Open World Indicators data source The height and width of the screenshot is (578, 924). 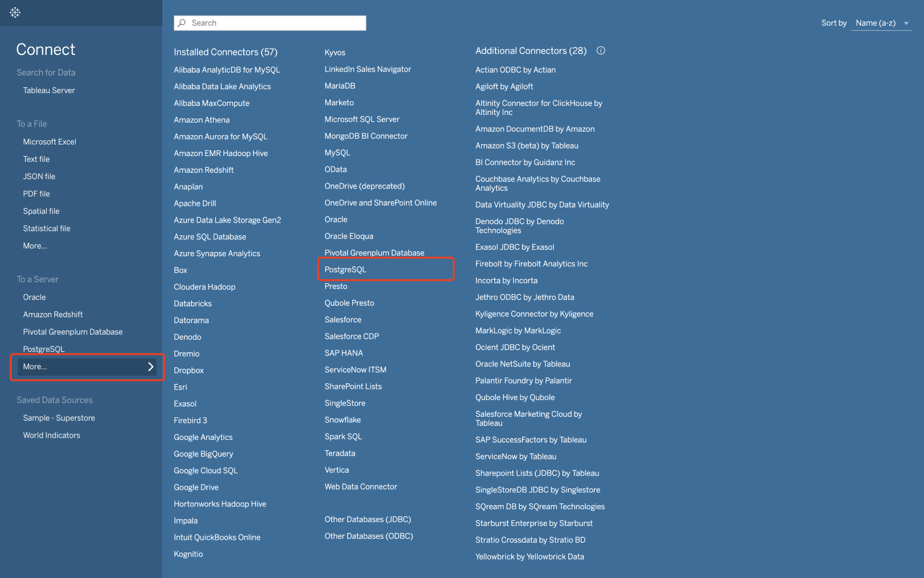tap(52, 435)
